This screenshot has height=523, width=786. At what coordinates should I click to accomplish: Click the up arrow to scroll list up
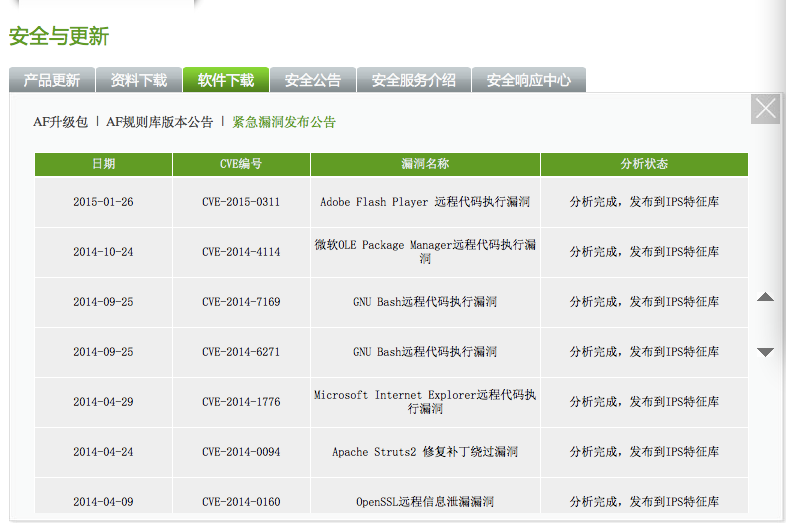click(x=765, y=297)
